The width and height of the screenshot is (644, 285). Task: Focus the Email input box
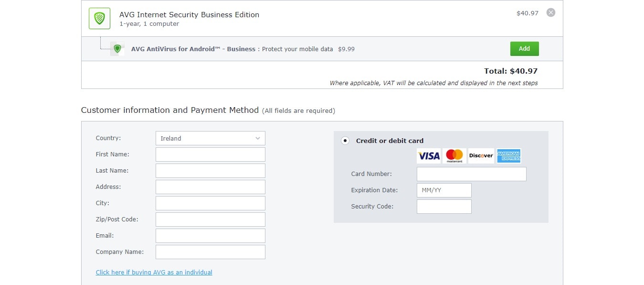(x=210, y=236)
